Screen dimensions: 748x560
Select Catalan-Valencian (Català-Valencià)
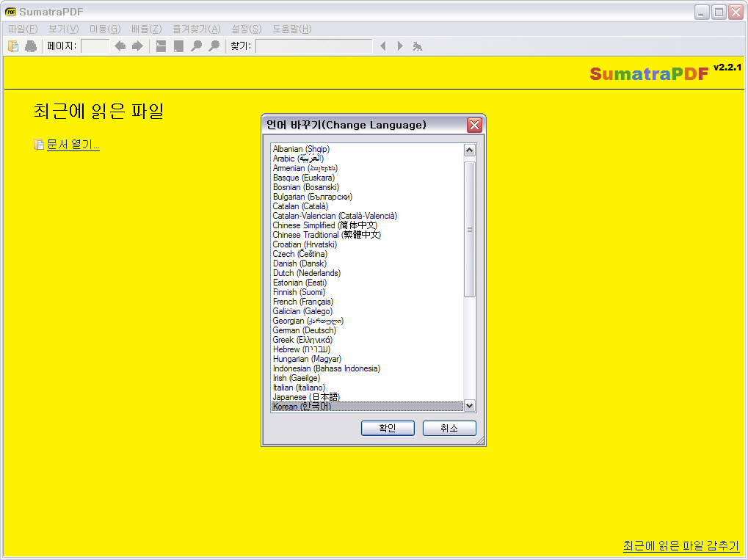click(x=367, y=216)
